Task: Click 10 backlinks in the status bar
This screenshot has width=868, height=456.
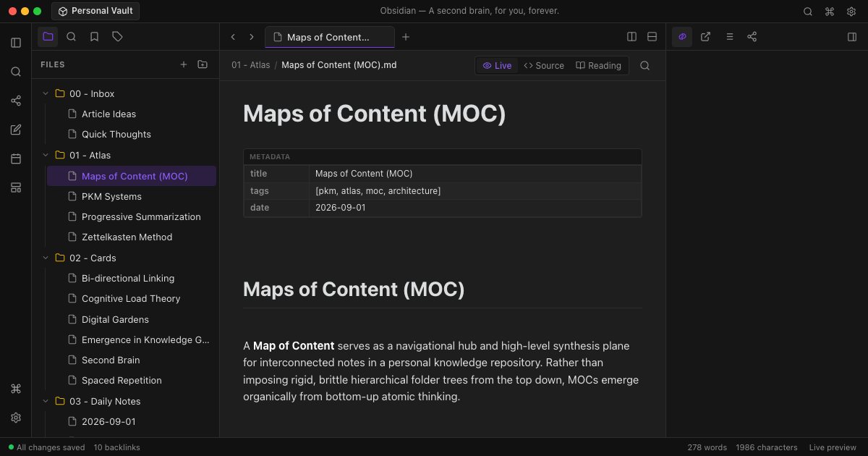Action: point(117,447)
